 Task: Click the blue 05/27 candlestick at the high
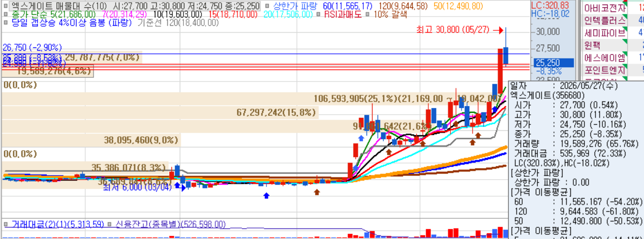tap(506, 55)
